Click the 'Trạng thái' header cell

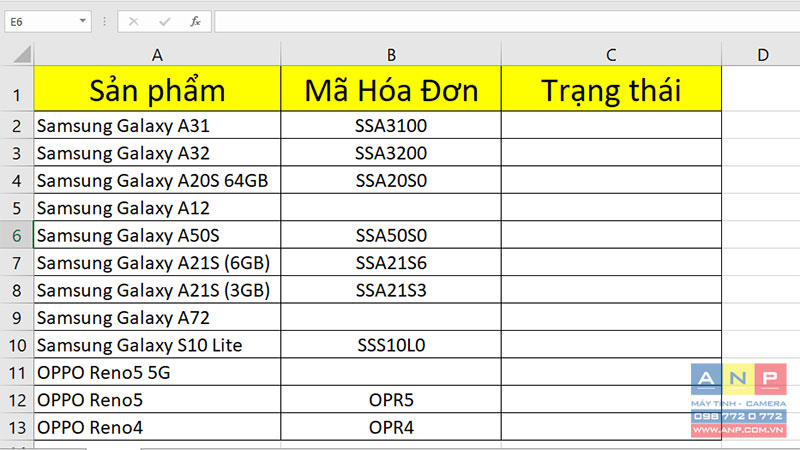pyautogui.click(x=611, y=89)
